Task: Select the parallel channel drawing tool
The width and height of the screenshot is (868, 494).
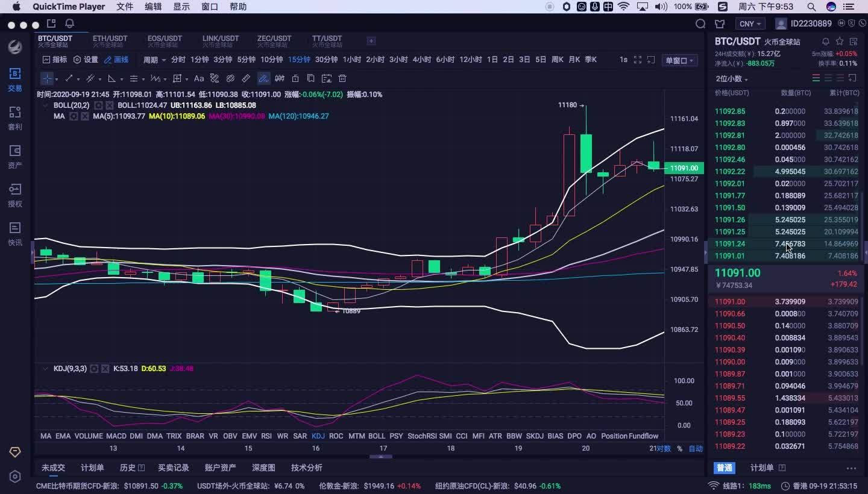Action: (90, 78)
